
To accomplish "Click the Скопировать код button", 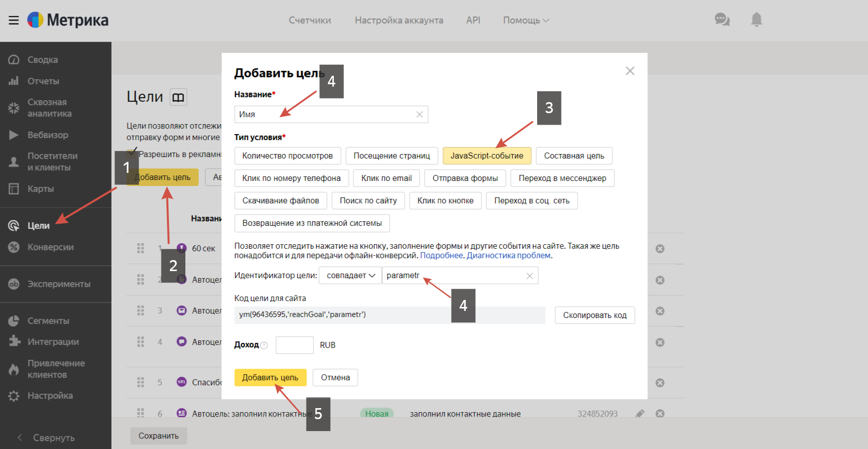I will click(x=595, y=315).
